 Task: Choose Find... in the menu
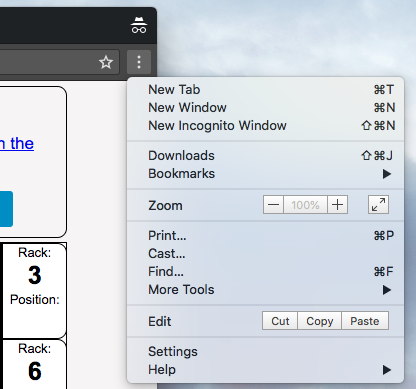266,272
